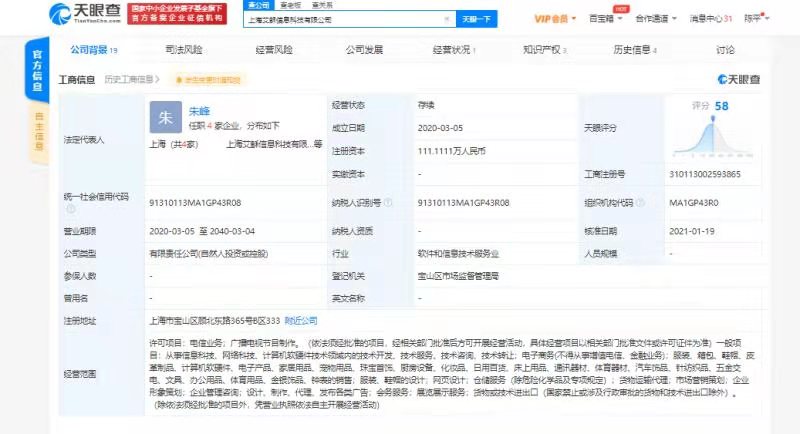This screenshot has width=800, height=434.
Task: Open the help icon beside 纳税人识别号
Action: tap(388, 202)
